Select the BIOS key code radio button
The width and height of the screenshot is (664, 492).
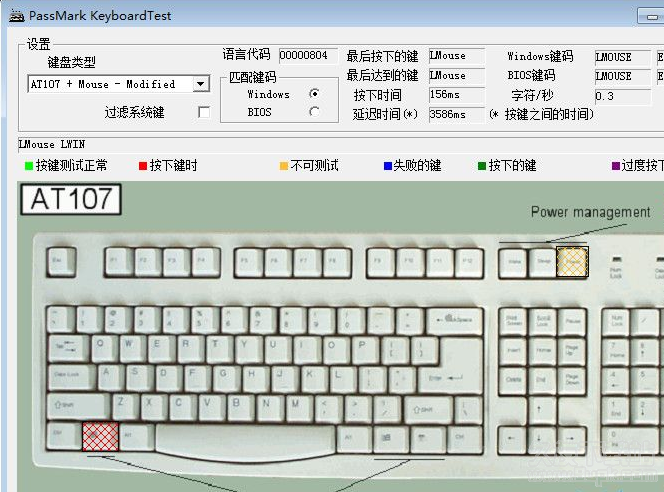pyautogui.click(x=314, y=112)
